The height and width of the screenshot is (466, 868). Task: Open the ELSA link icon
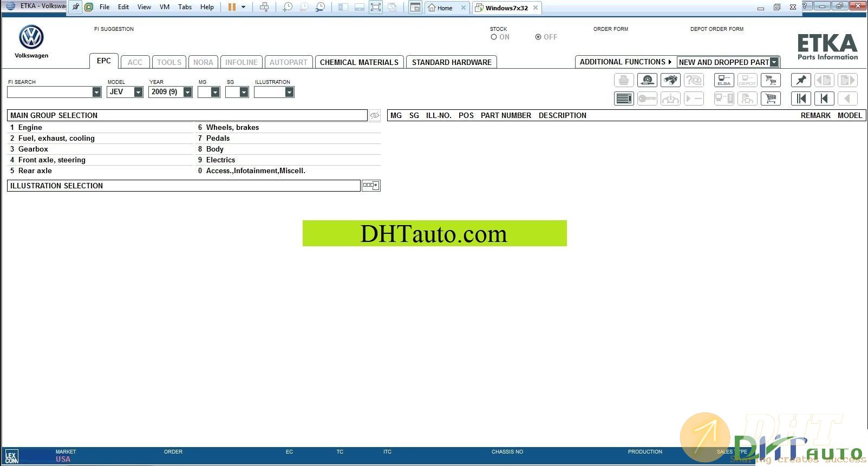click(x=724, y=80)
